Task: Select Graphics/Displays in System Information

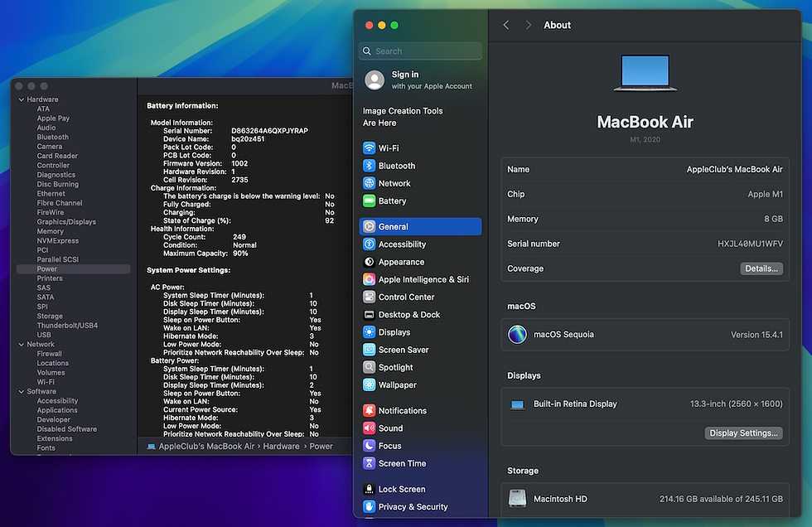Action: [66, 222]
